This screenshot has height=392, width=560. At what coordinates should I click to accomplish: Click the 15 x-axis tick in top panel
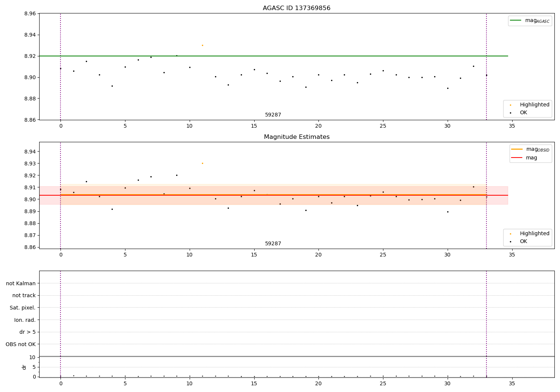pos(254,126)
